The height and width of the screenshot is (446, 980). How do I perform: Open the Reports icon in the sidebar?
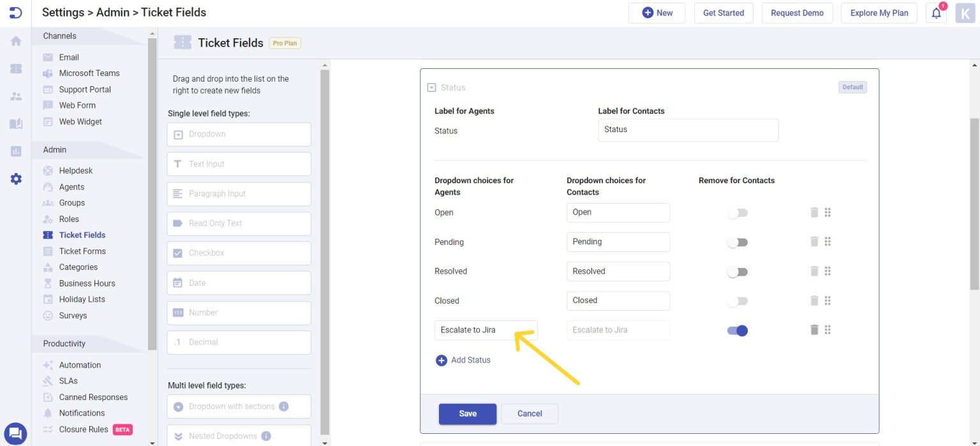point(15,152)
